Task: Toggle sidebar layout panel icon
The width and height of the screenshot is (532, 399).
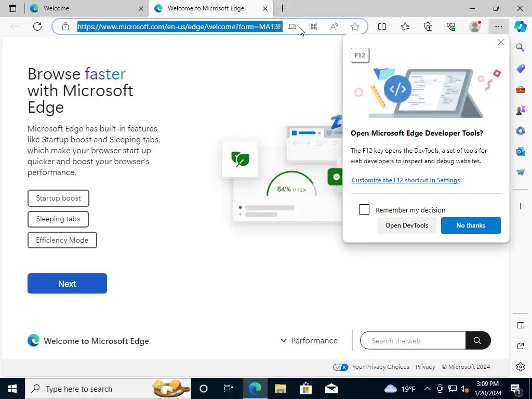Action: pos(521,325)
